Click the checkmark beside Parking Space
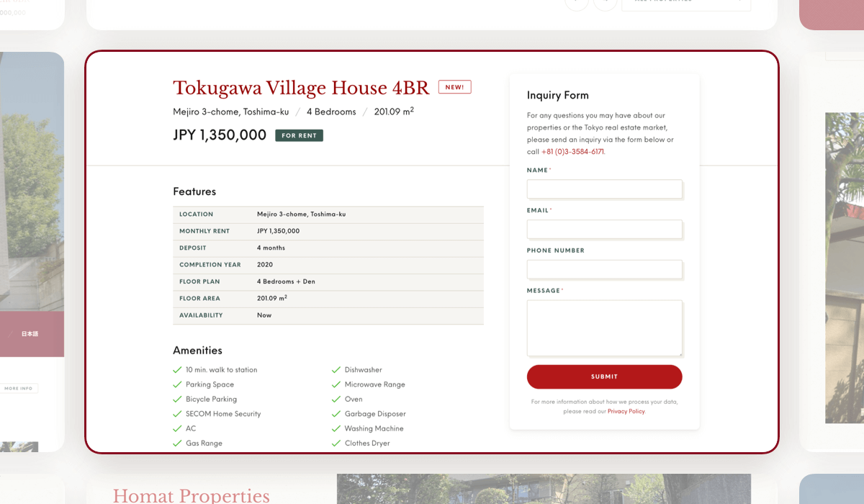864x504 pixels. [177, 384]
